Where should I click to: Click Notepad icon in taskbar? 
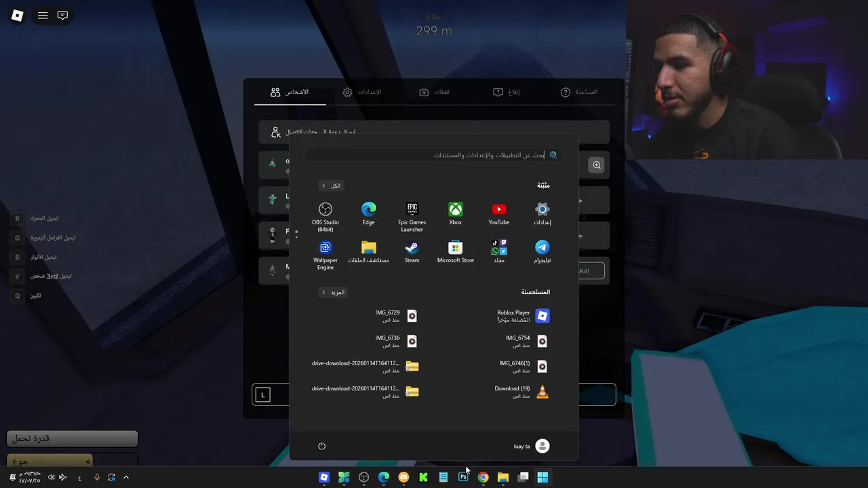coord(443,477)
